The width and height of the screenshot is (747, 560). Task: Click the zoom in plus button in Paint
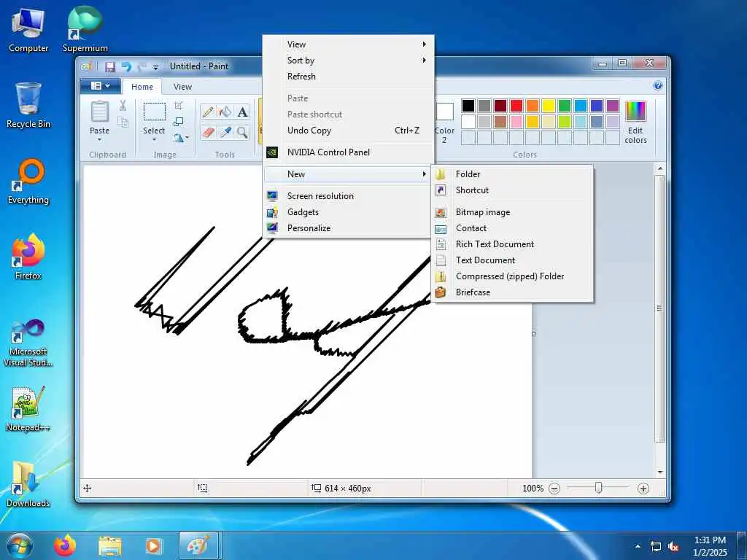643,489
